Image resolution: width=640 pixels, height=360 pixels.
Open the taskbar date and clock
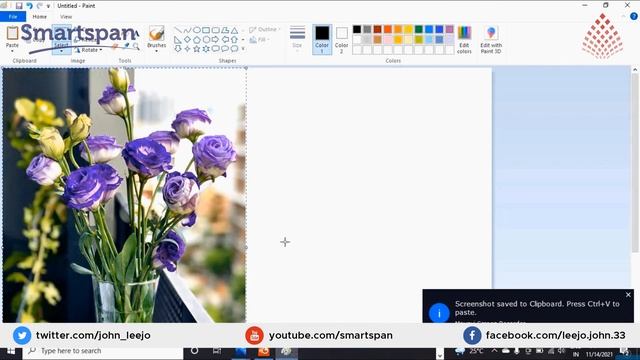(x=599, y=353)
